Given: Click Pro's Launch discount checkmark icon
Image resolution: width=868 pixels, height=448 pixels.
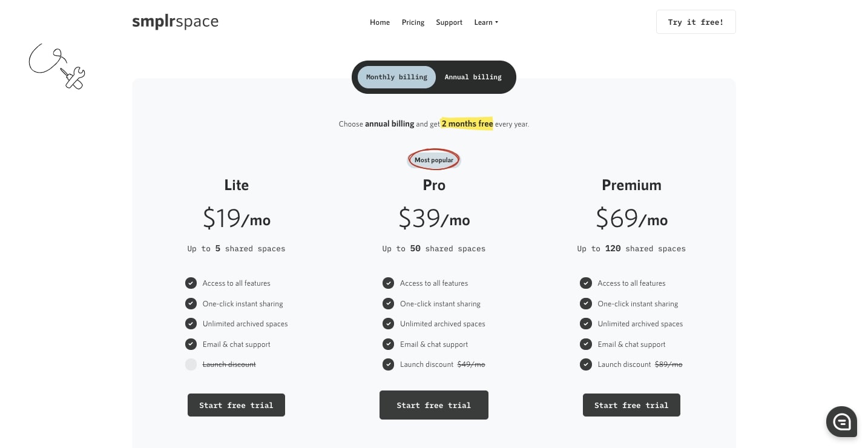Looking at the screenshot, I should [389, 364].
